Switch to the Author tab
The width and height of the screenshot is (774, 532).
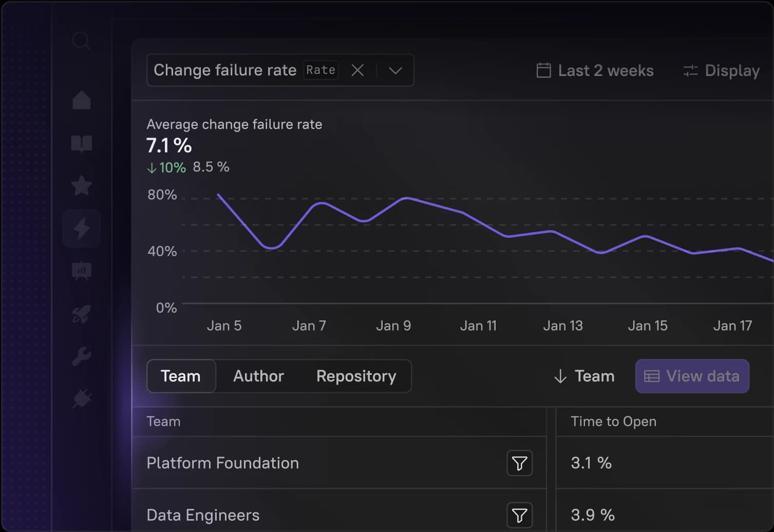tap(258, 376)
